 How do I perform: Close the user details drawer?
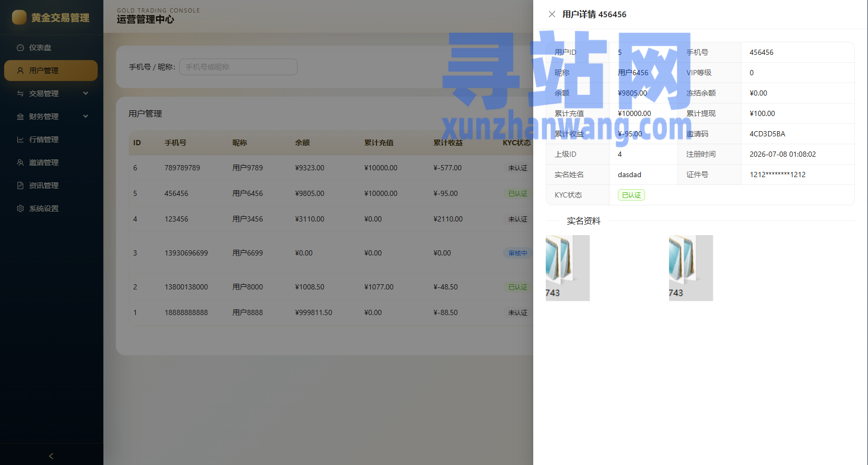pos(552,14)
